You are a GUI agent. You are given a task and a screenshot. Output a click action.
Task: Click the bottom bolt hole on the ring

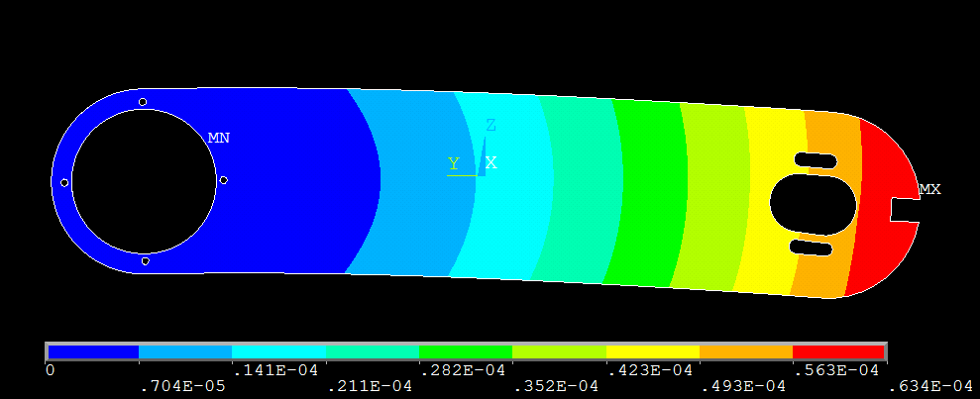(x=145, y=261)
